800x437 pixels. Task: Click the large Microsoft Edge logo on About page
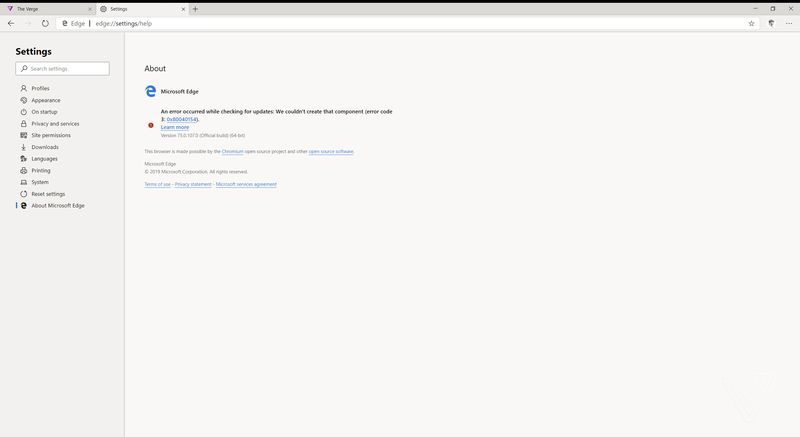(x=151, y=91)
